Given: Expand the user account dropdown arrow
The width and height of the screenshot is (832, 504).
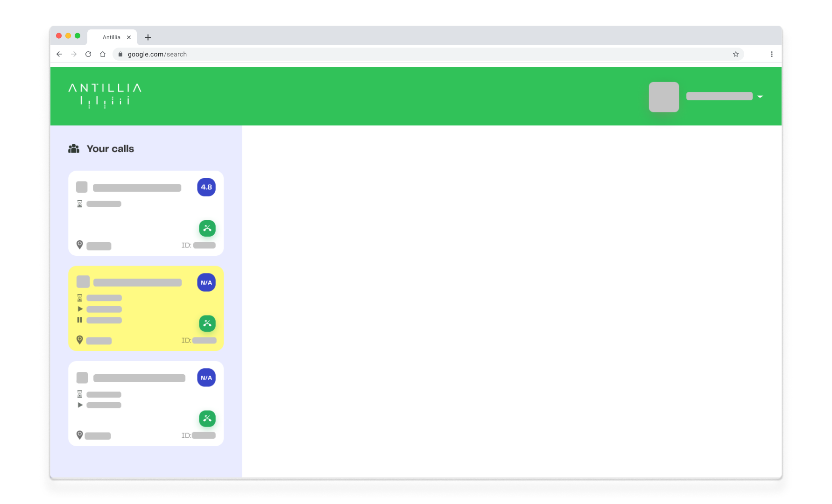Looking at the screenshot, I should coord(760,97).
